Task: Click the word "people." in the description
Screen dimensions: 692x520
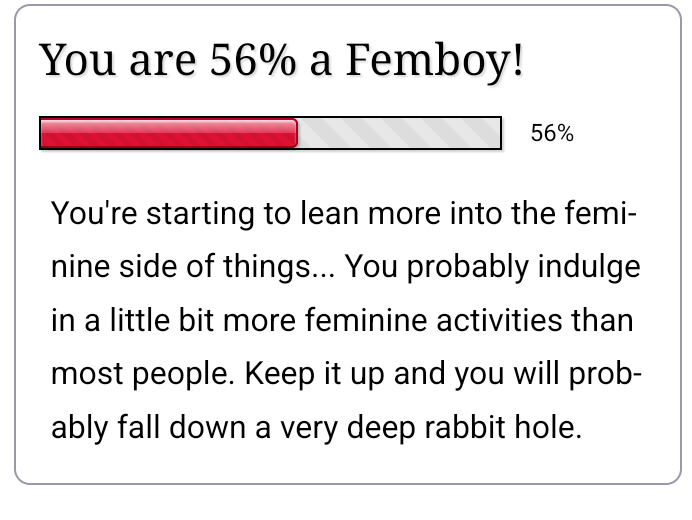Action: [x=184, y=376]
